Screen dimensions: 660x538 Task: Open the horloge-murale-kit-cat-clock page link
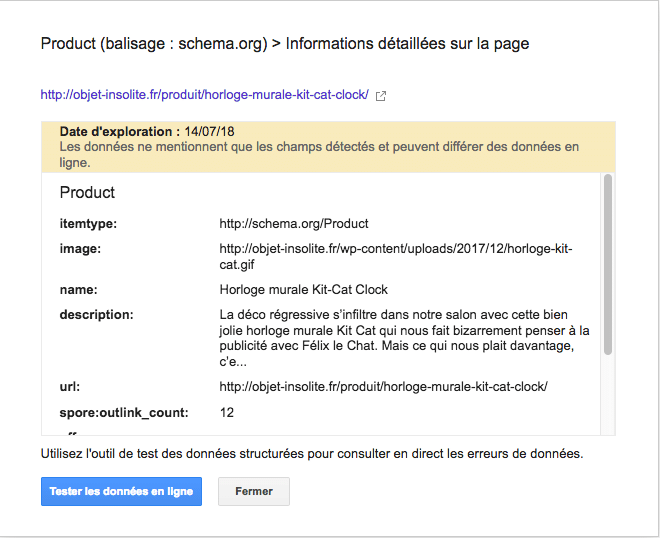[x=205, y=95]
